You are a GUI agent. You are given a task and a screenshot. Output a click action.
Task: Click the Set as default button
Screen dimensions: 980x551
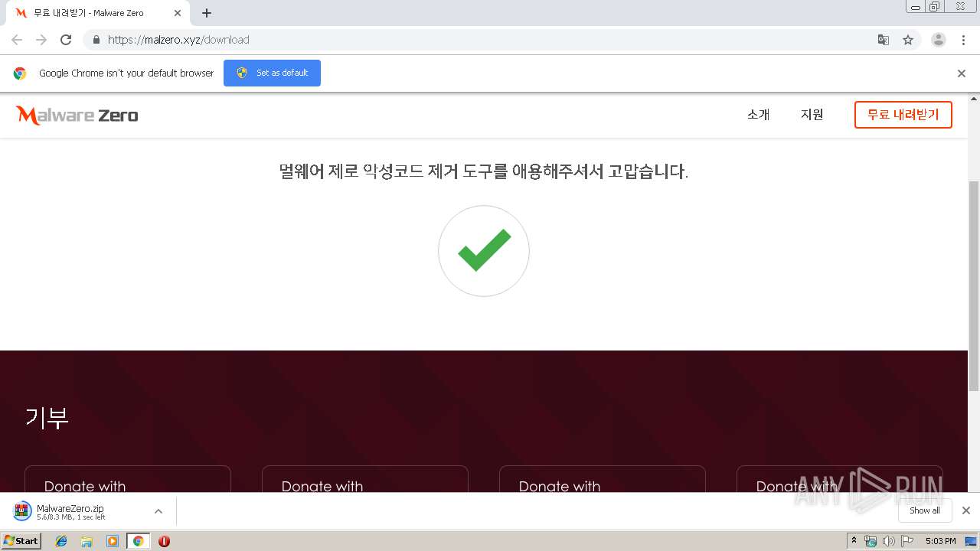[272, 73]
